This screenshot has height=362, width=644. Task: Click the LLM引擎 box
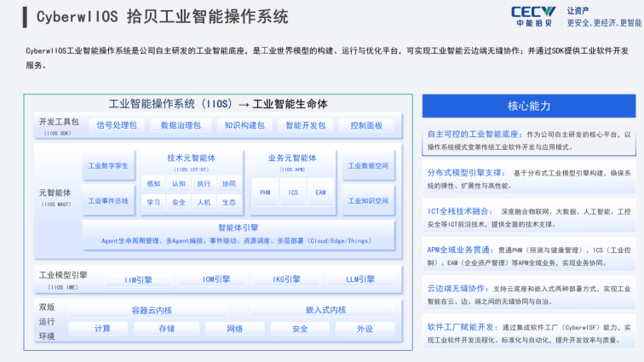tap(360, 279)
